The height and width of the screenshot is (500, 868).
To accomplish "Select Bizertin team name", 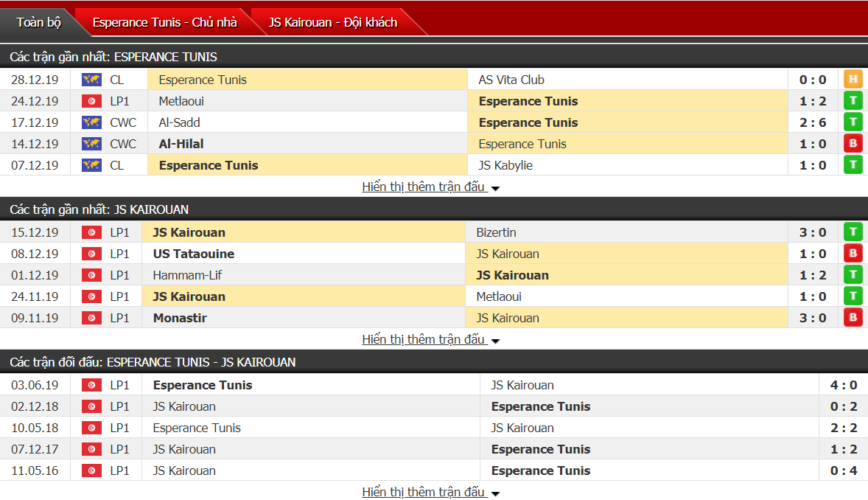I will click(x=496, y=232).
